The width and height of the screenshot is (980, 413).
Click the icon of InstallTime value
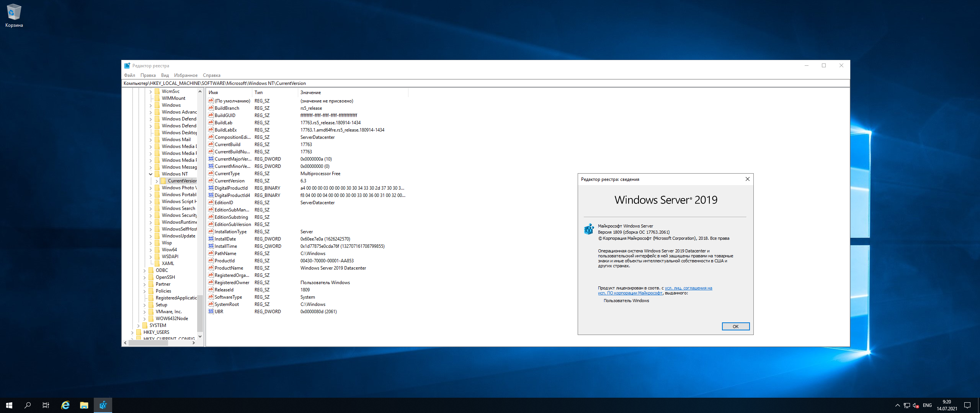(x=211, y=246)
